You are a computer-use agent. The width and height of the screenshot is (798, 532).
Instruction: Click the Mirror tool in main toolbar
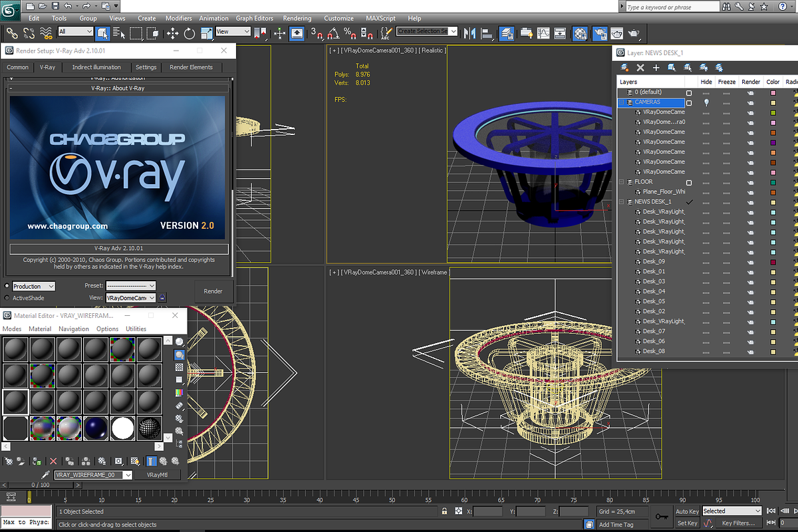(x=469, y=33)
